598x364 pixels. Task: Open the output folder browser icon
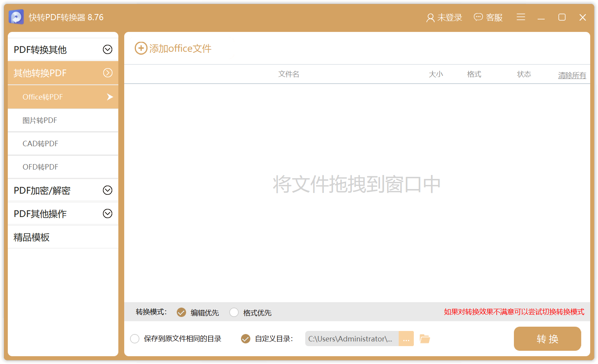425,339
